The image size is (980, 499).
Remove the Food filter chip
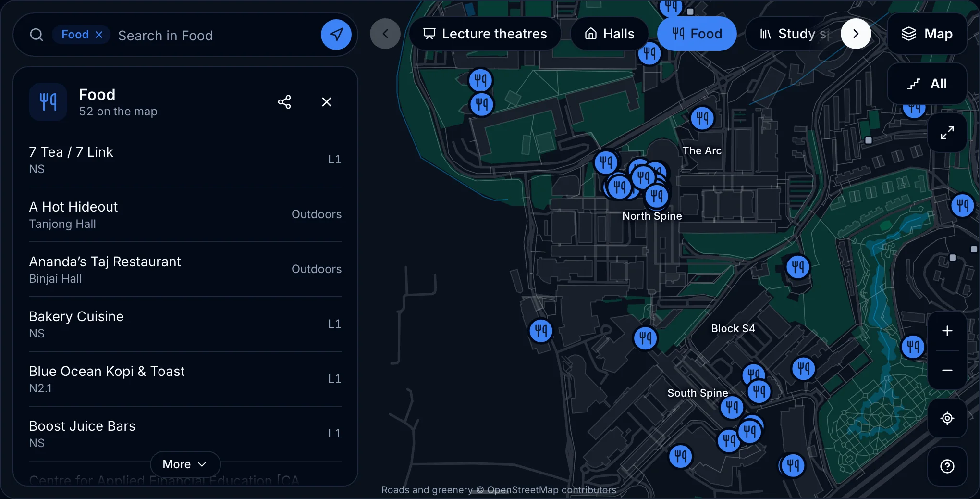point(99,35)
